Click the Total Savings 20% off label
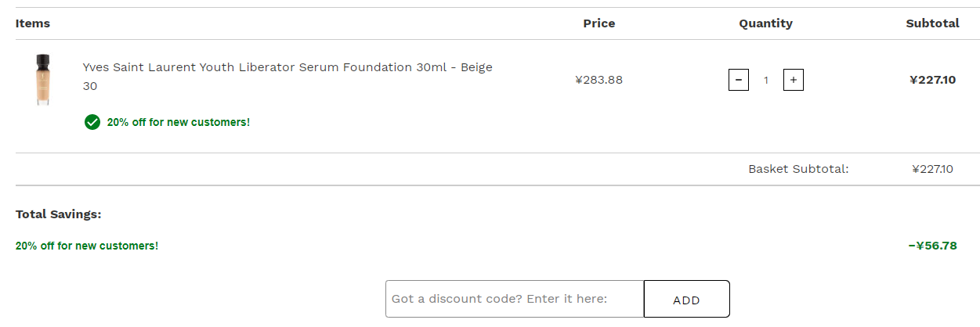The image size is (980, 327). pyautogui.click(x=87, y=246)
